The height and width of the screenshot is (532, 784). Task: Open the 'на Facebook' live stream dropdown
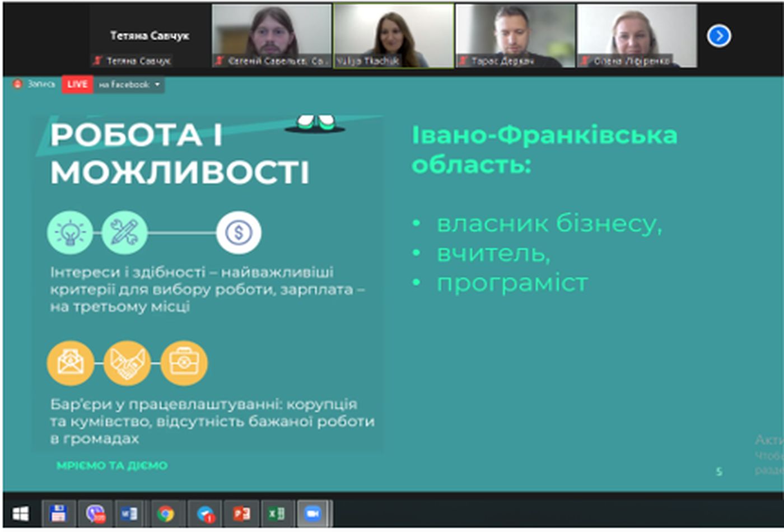click(129, 85)
